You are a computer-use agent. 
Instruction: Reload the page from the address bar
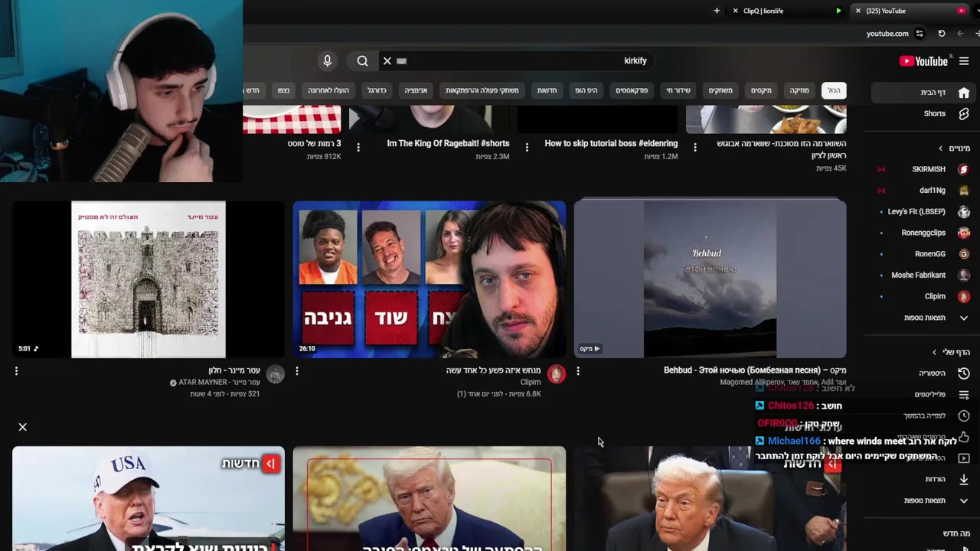[941, 34]
